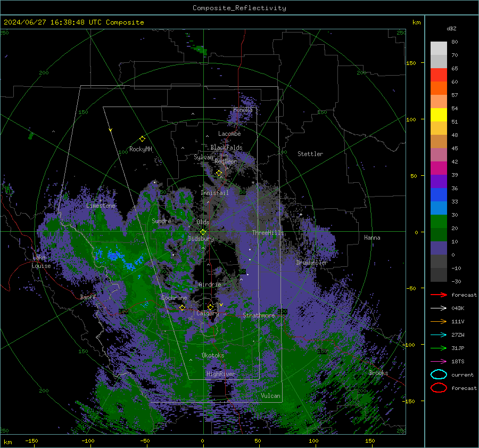
Task: Pick the red swatch on dBZ scale
Action: point(439,75)
